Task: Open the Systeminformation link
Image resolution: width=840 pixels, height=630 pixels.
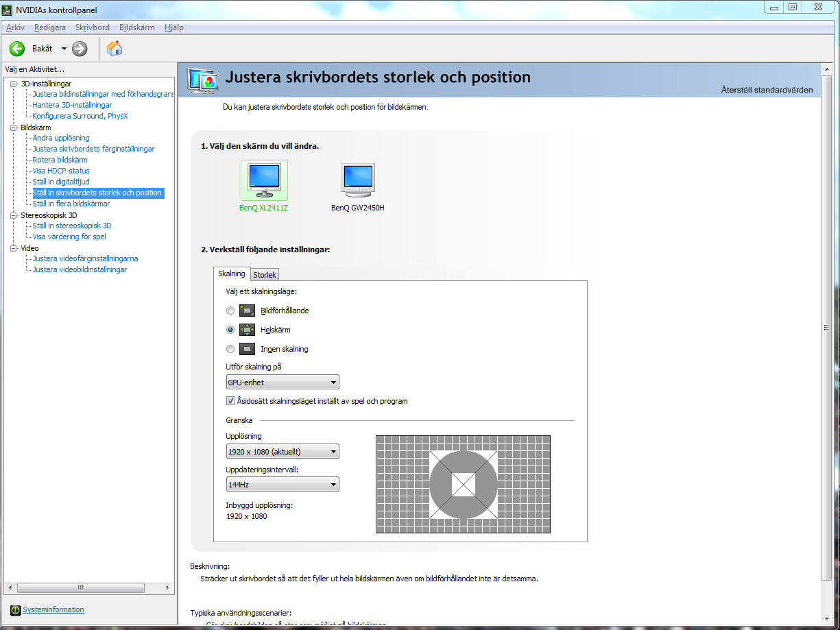Action: pyautogui.click(x=53, y=609)
